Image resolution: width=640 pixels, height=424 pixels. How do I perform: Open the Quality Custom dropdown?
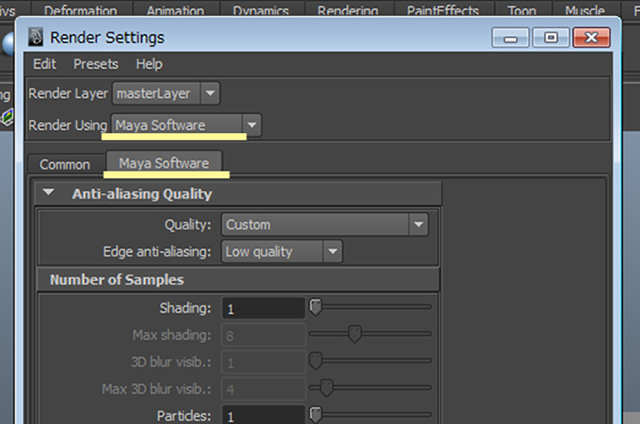[325, 224]
